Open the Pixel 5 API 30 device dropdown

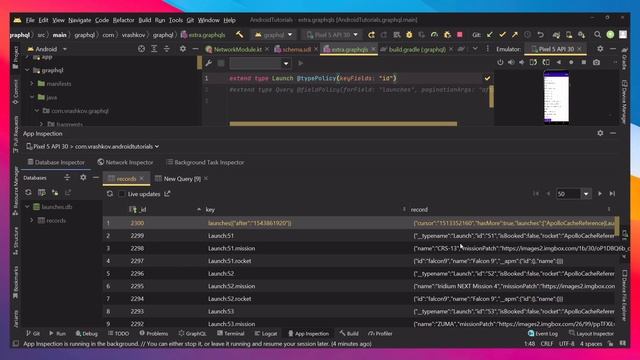tap(332, 35)
